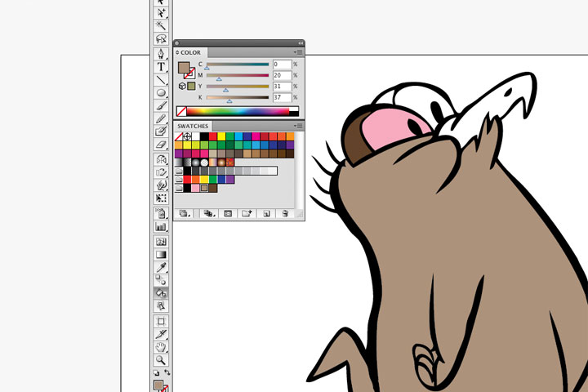Choose None box beside color spectrum
The height and width of the screenshot is (392, 588).
[181, 111]
